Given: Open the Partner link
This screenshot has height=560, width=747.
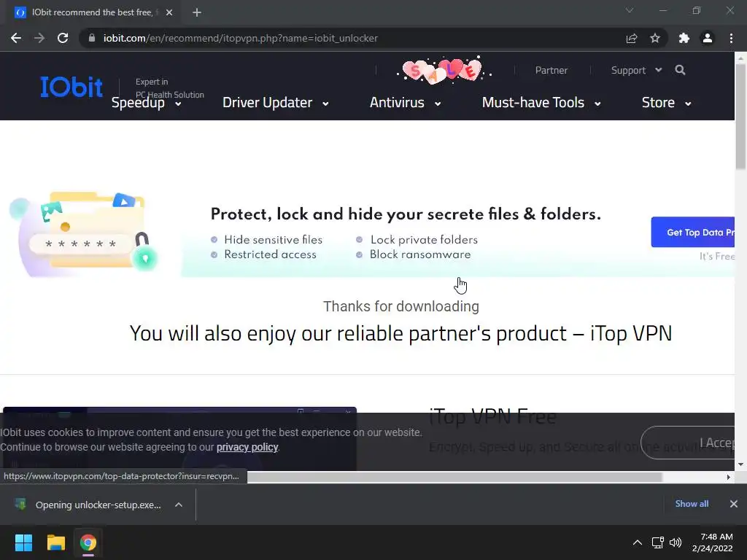Looking at the screenshot, I should pyautogui.click(x=551, y=70).
